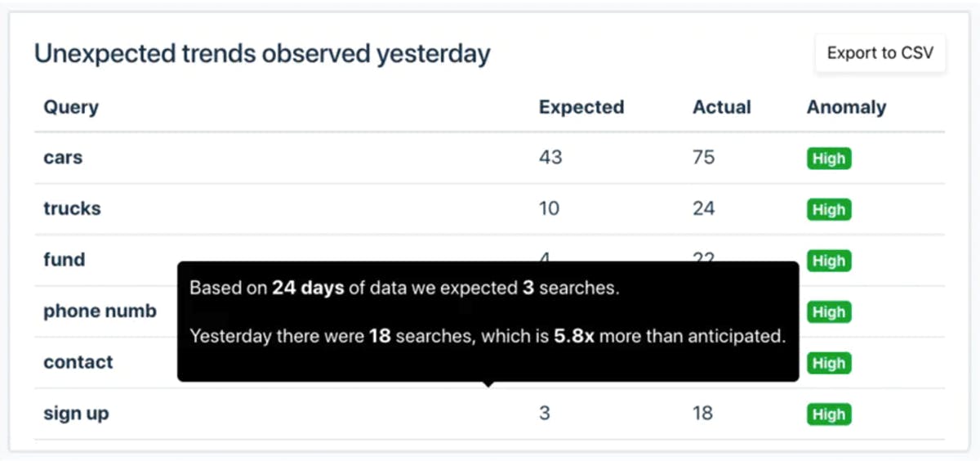Sort by the Anomaly column header
980x461 pixels.
pos(846,107)
